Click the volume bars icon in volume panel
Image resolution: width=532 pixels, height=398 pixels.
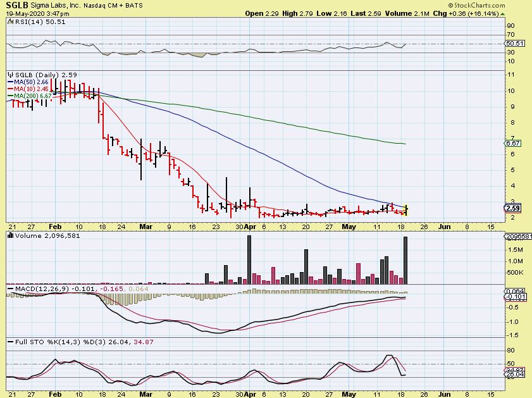pyautogui.click(x=10, y=235)
